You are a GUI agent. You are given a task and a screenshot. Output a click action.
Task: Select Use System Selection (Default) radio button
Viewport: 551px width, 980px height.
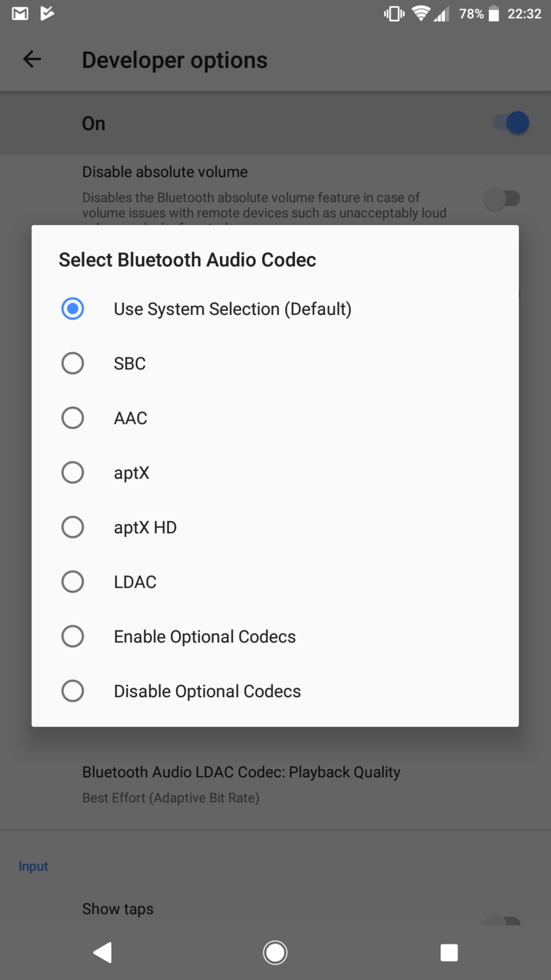click(x=73, y=309)
